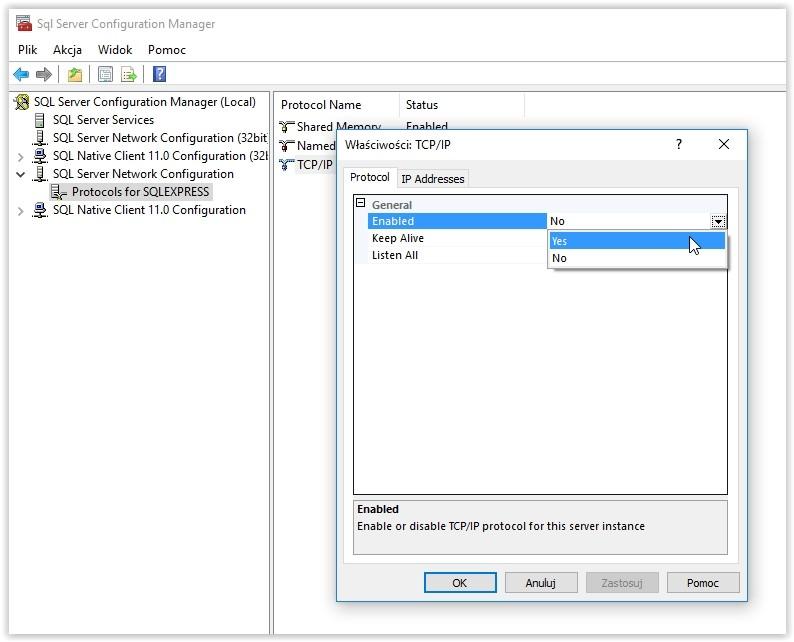
Task: Click the Named Pipes protocol icon
Action: pyautogui.click(x=287, y=146)
